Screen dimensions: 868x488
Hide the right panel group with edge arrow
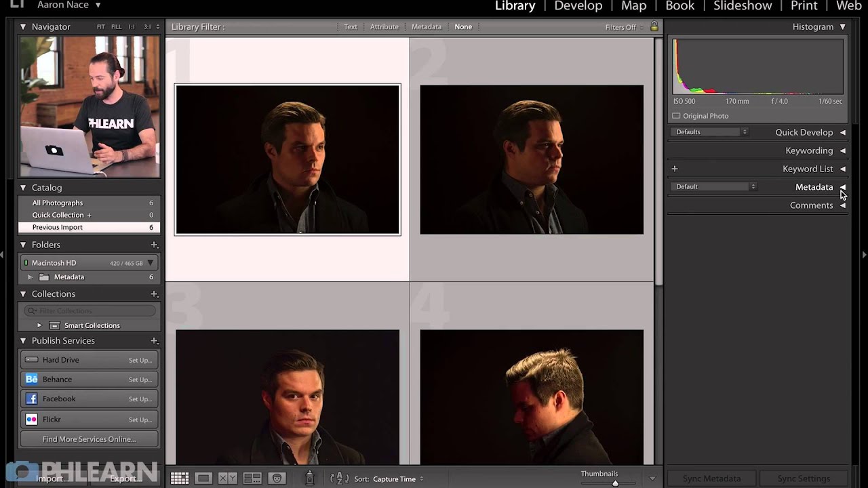click(865, 254)
